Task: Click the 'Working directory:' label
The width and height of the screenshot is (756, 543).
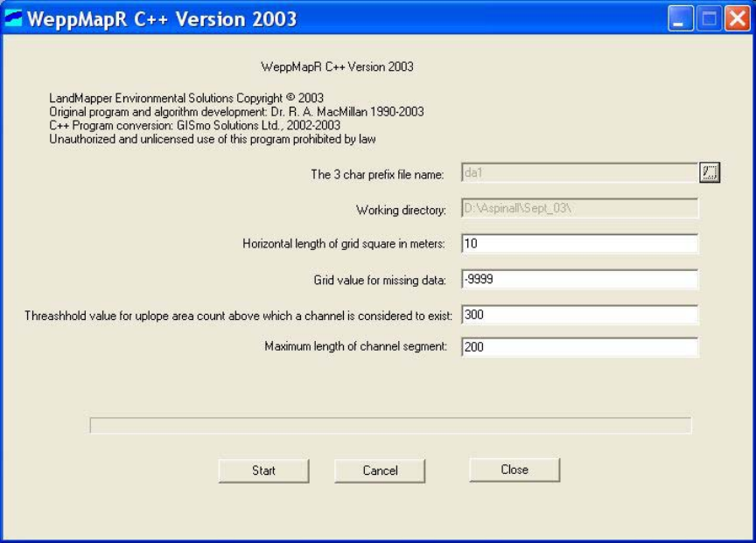Action: pos(401,210)
